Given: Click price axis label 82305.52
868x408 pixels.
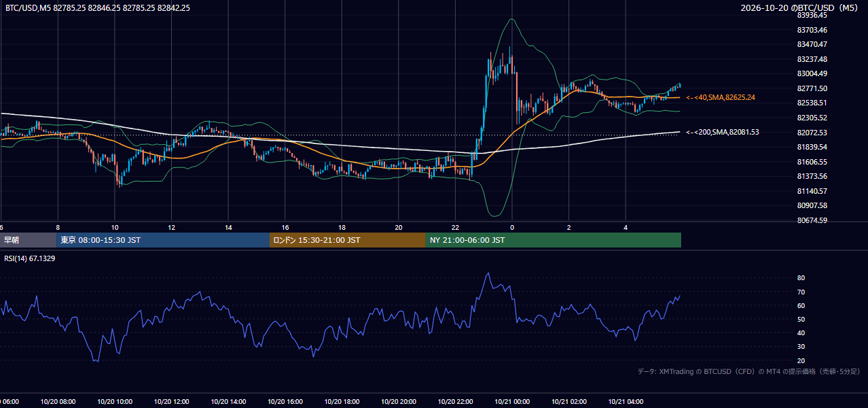Looking at the screenshot, I should [x=812, y=118].
